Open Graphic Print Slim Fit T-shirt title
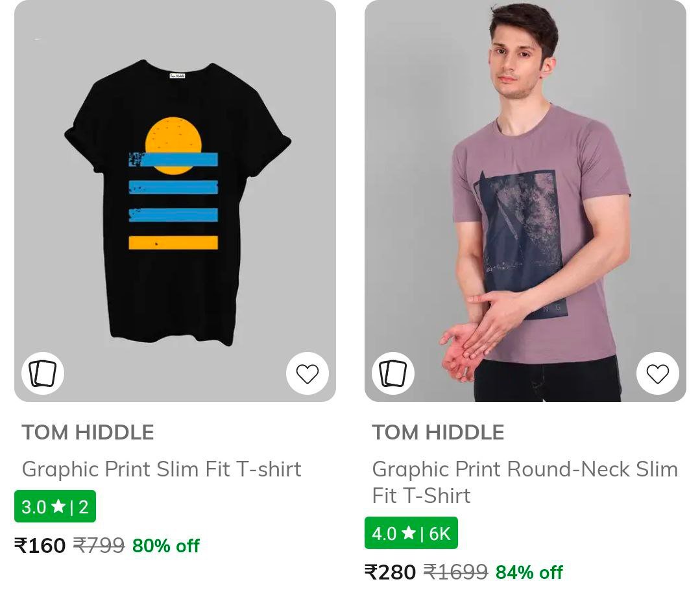 point(162,469)
